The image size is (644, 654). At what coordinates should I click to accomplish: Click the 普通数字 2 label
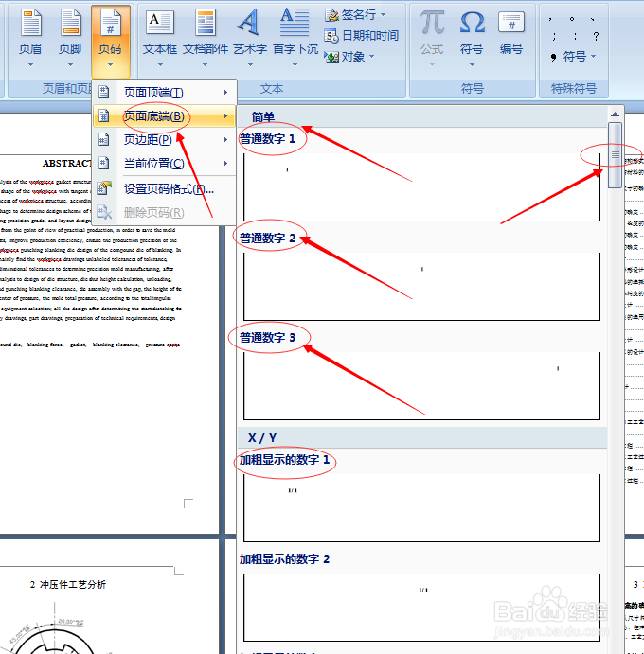[x=267, y=239]
